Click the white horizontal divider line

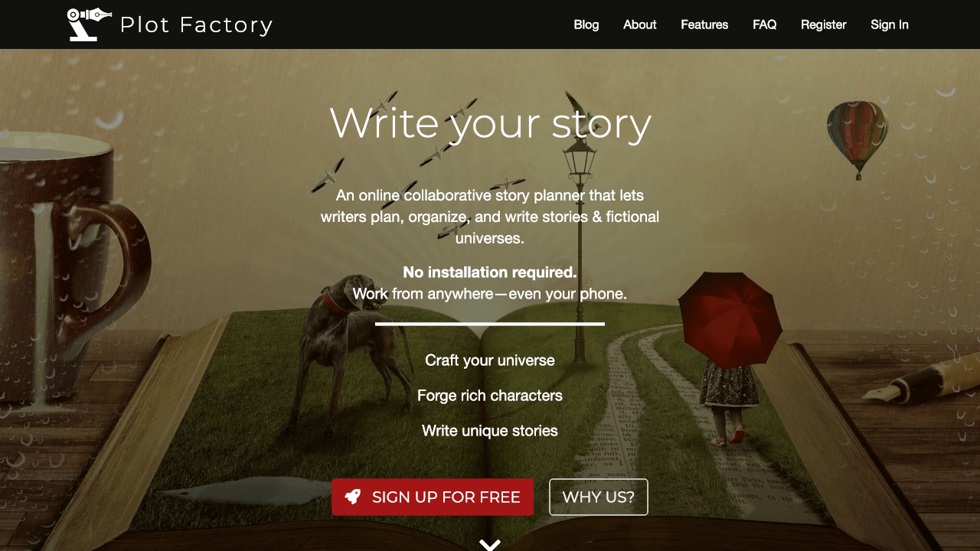490,324
